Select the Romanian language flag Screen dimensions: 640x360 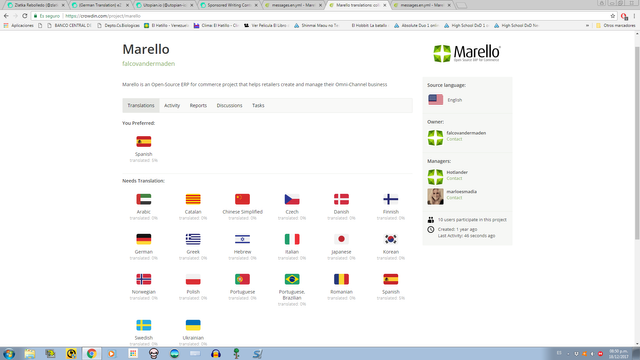point(341,279)
